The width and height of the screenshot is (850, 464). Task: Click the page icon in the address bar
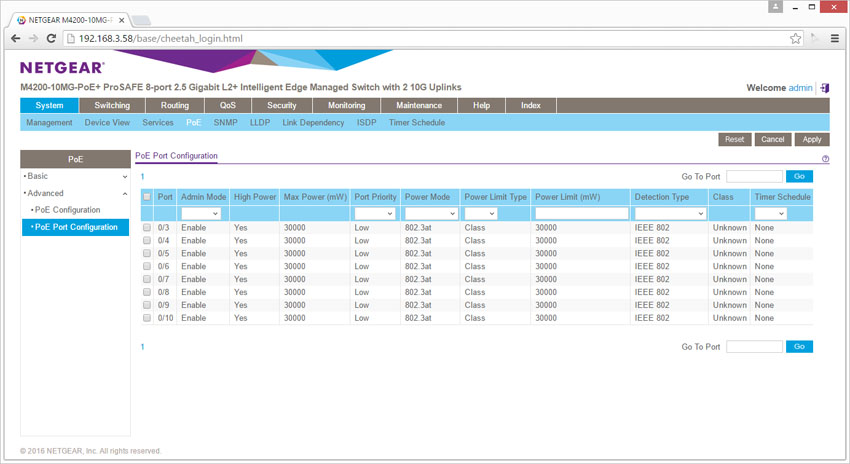click(70, 38)
